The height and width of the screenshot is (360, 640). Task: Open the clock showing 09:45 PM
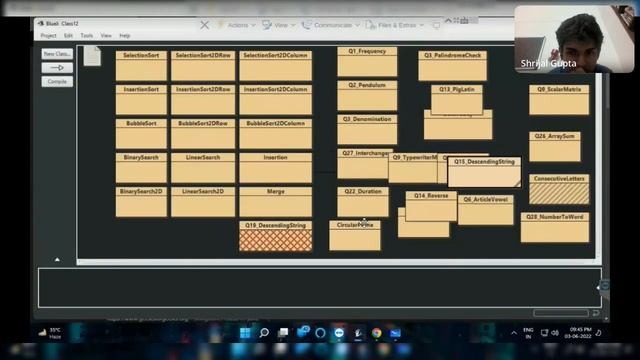[x=578, y=333]
